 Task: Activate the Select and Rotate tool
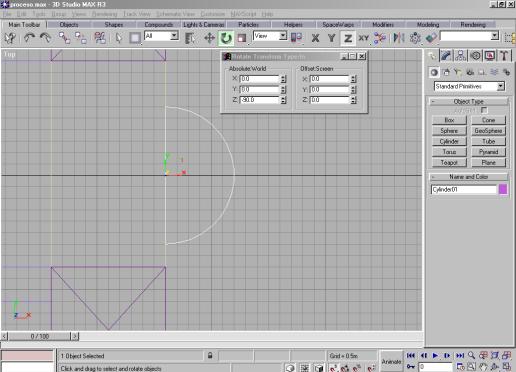pyautogui.click(x=226, y=38)
